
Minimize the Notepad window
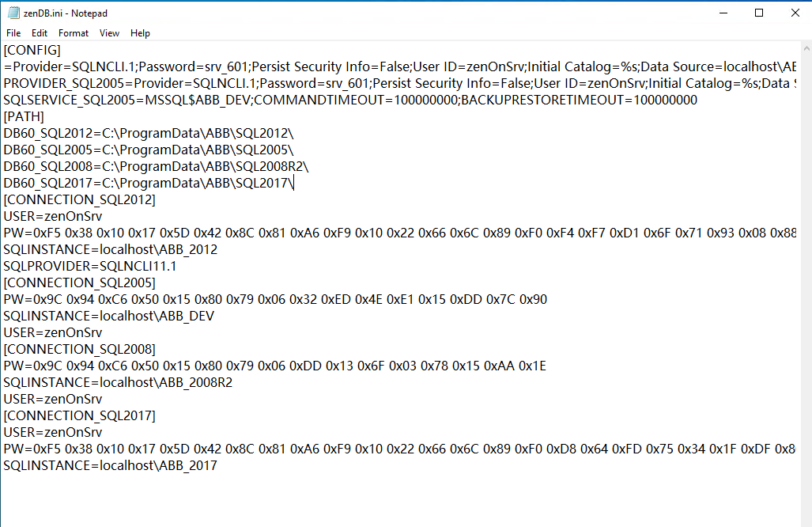point(723,13)
